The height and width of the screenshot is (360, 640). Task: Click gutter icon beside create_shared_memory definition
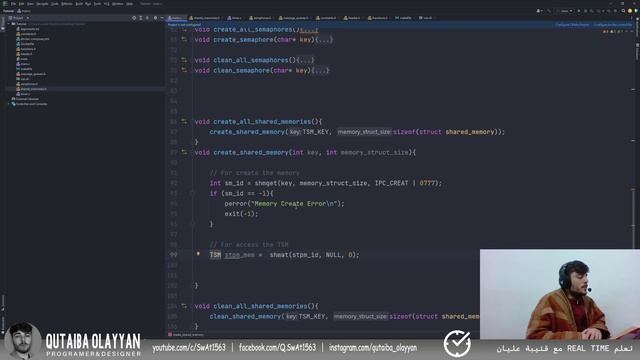pyautogui.click(x=184, y=152)
